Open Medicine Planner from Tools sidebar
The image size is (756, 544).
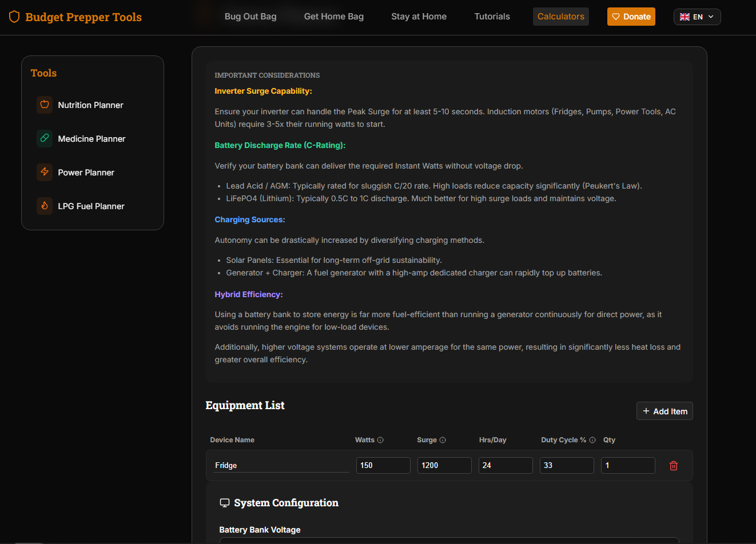click(x=93, y=139)
